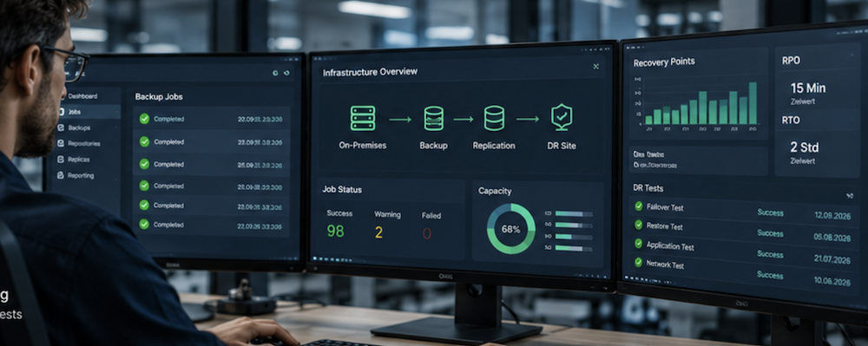This screenshot has height=346, width=868.
Task: Open the Backups sidebar section
Action: (79, 127)
